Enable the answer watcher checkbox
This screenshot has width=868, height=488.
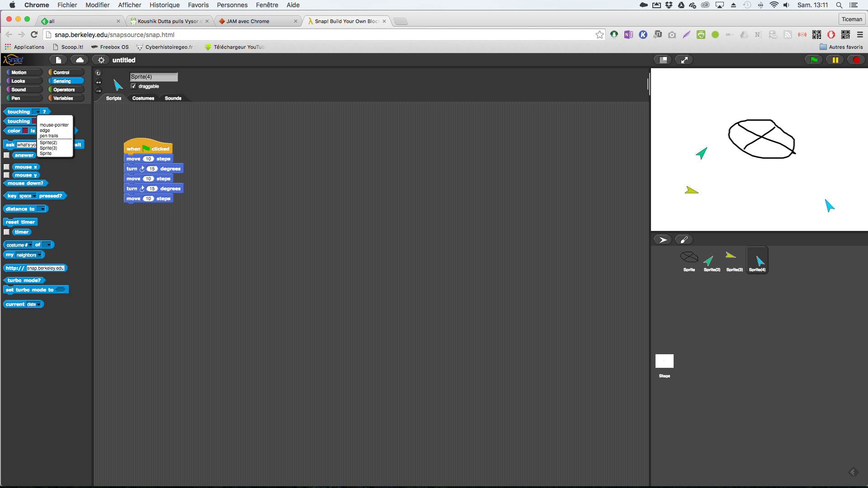click(7, 155)
